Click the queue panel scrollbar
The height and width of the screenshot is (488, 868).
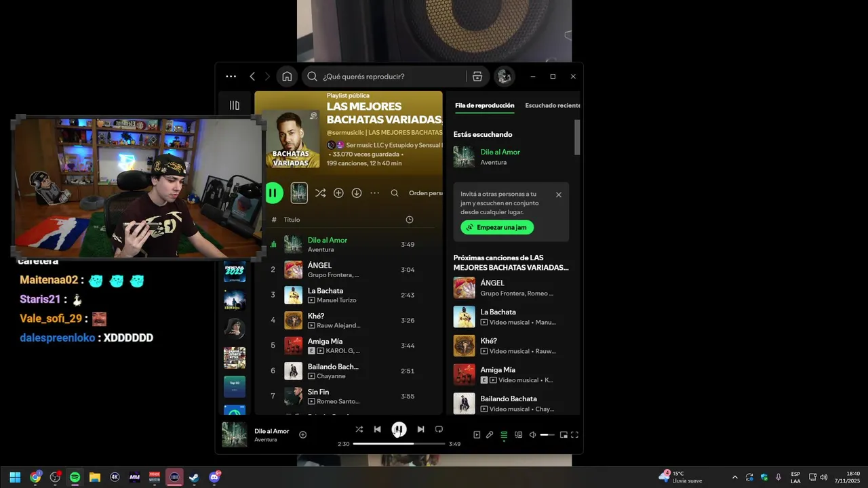[577, 137]
